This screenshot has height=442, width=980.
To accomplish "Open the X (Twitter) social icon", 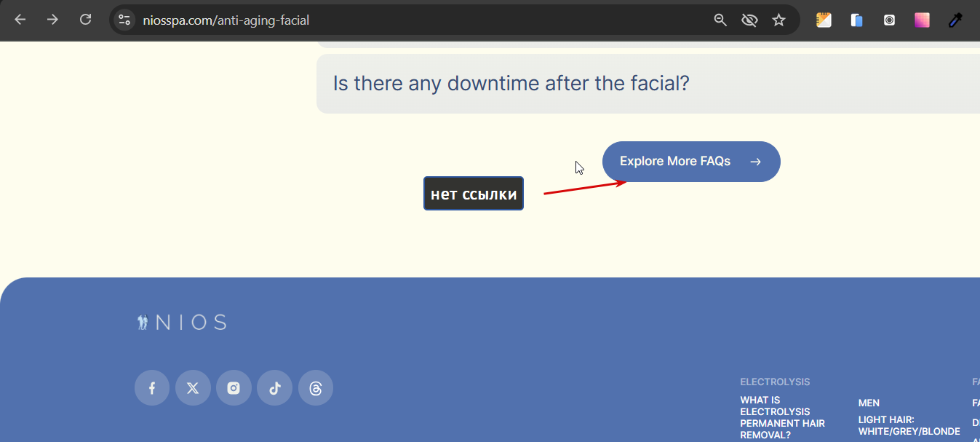I will pyautogui.click(x=193, y=387).
